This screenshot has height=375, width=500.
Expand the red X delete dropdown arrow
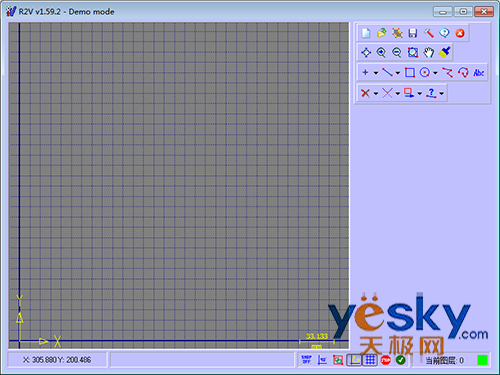pyautogui.click(x=376, y=93)
